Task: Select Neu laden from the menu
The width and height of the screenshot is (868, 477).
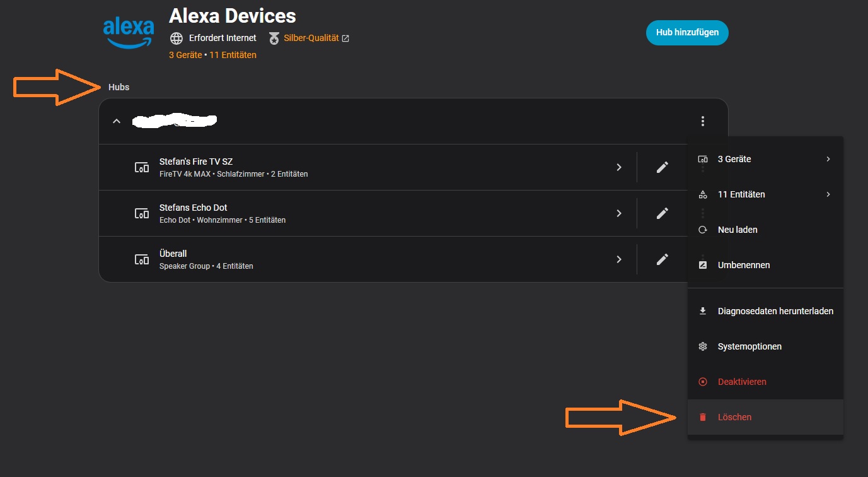Action: pos(738,230)
